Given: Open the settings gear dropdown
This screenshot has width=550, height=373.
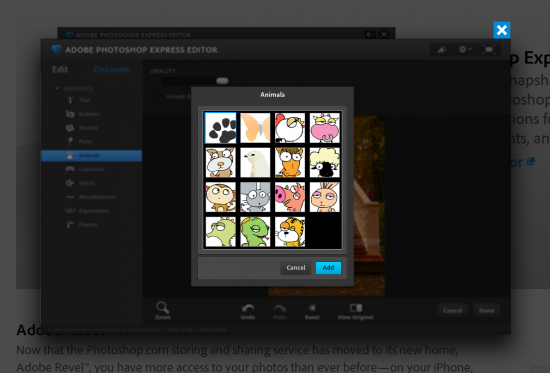Looking at the screenshot, I should click(465, 49).
